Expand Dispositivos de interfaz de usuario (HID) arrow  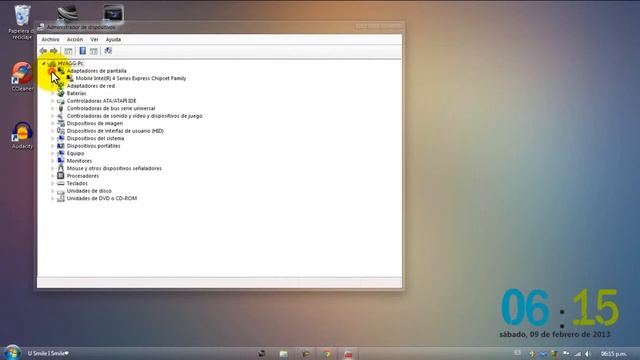click(x=52, y=131)
